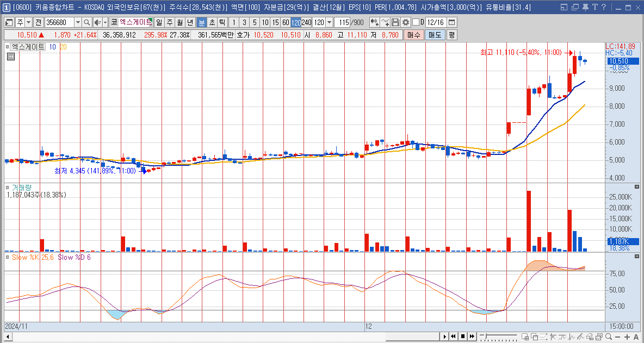
Task: Click the chart image save icon
Action: coord(599,336)
